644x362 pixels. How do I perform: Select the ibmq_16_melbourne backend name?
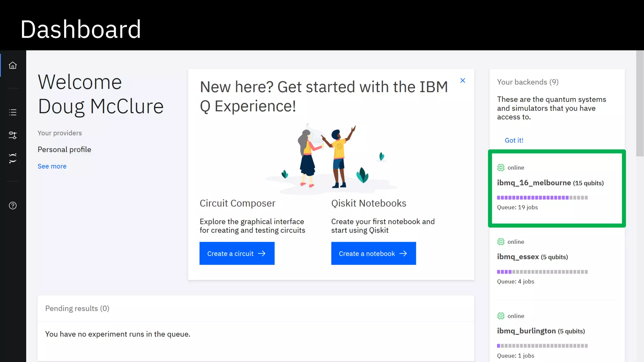click(x=534, y=183)
